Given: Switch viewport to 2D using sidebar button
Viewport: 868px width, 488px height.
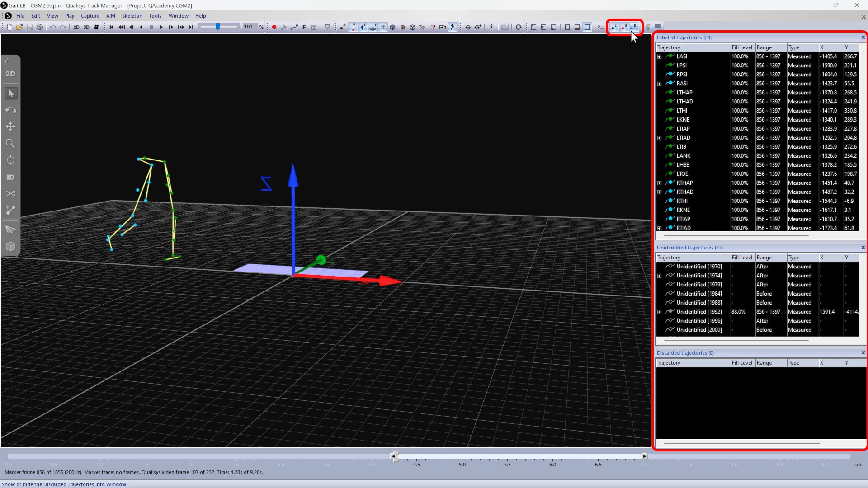Looking at the screenshot, I should pos(11,74).
